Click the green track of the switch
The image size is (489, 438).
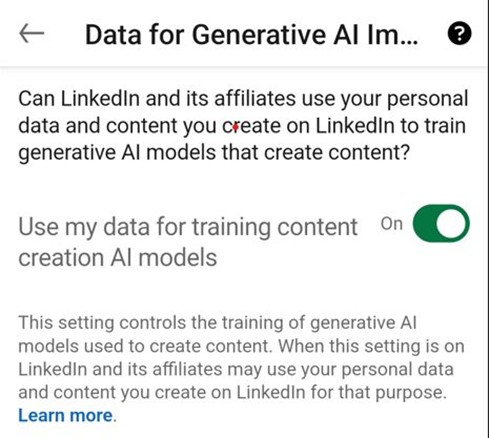coord(422,224)
